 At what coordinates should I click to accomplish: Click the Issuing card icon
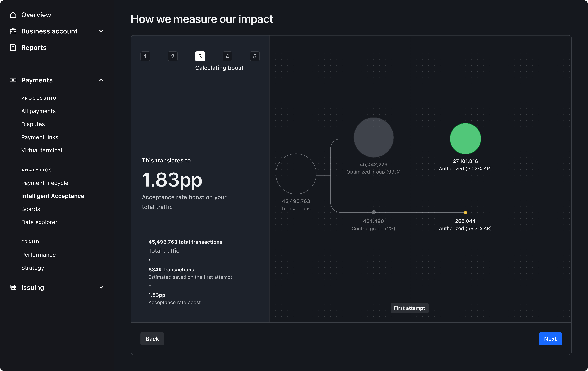[x=13, y=287]
